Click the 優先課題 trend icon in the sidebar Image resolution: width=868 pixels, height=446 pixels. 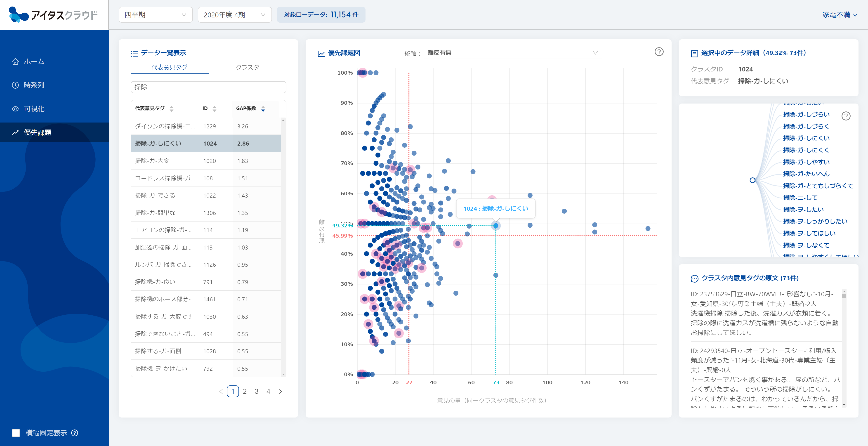[15, 133]
